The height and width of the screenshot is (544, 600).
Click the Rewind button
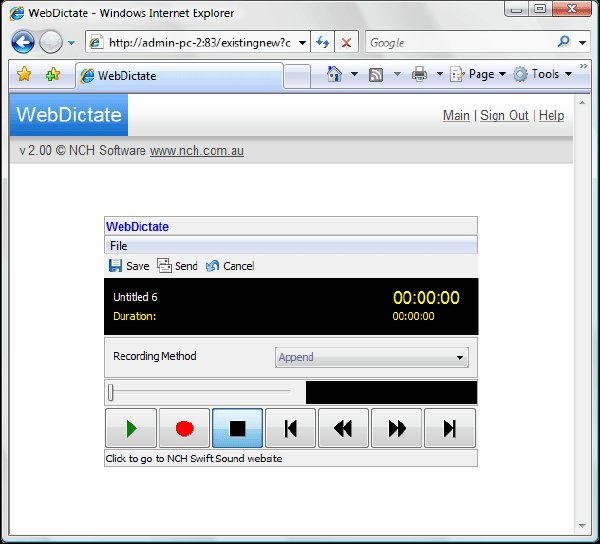coord(343,428)
